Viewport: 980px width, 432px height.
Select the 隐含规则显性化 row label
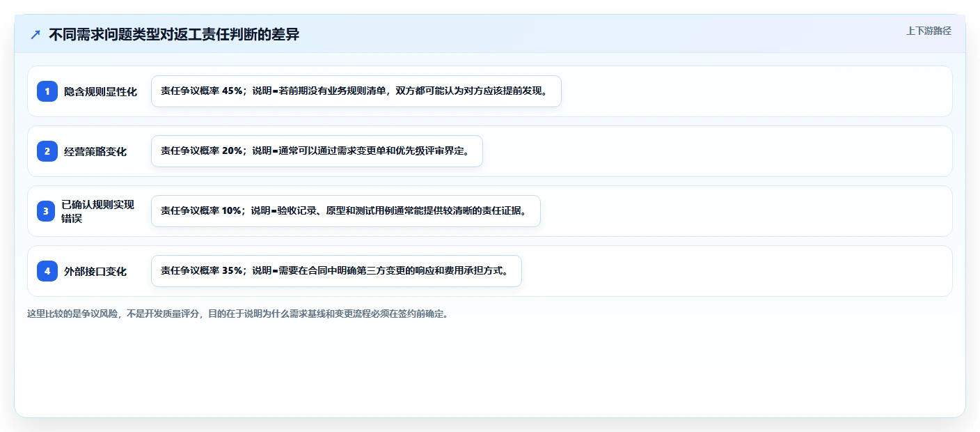pyautogui.click(x=100, y=91)
